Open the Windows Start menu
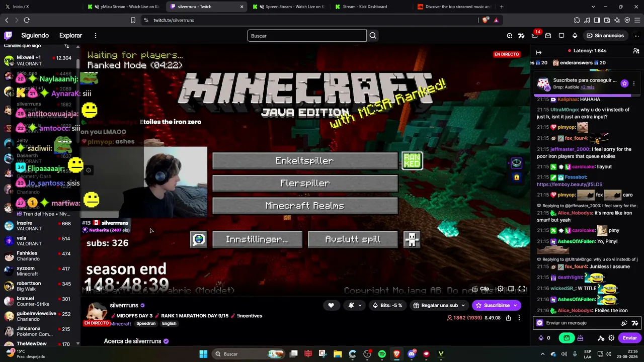 point(203,354)
